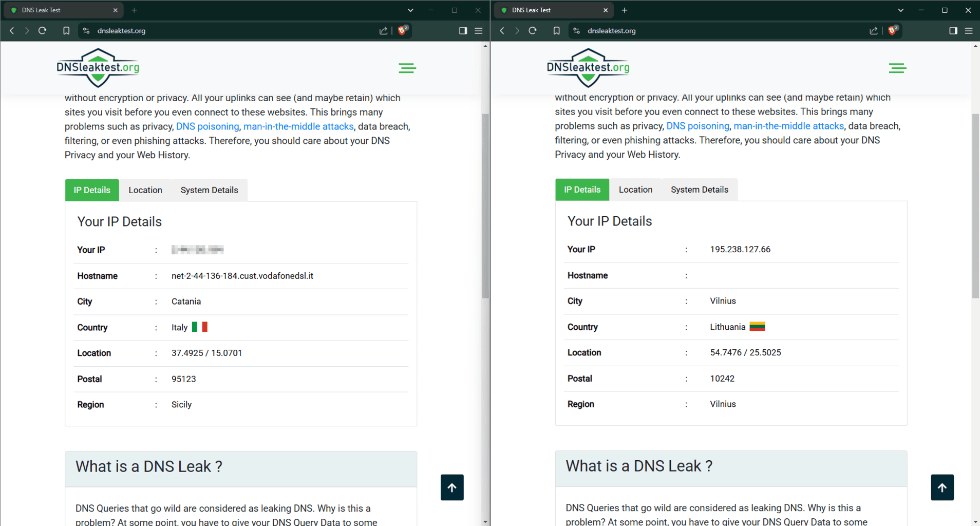Image resolution: width=980 pixels, height=526 pixels.
Task: Bookmark the page in the right browser
Action: [x=556, y=31]
